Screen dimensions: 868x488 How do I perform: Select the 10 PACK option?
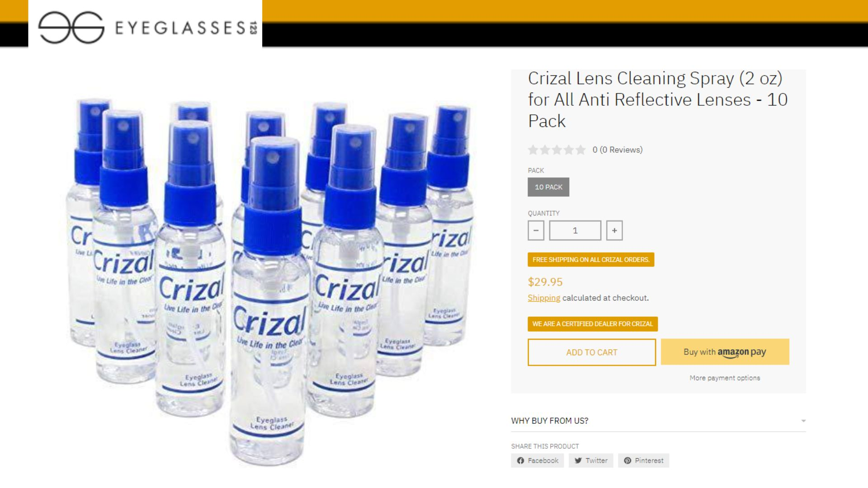pyautogui.click(x=548, y=187)
